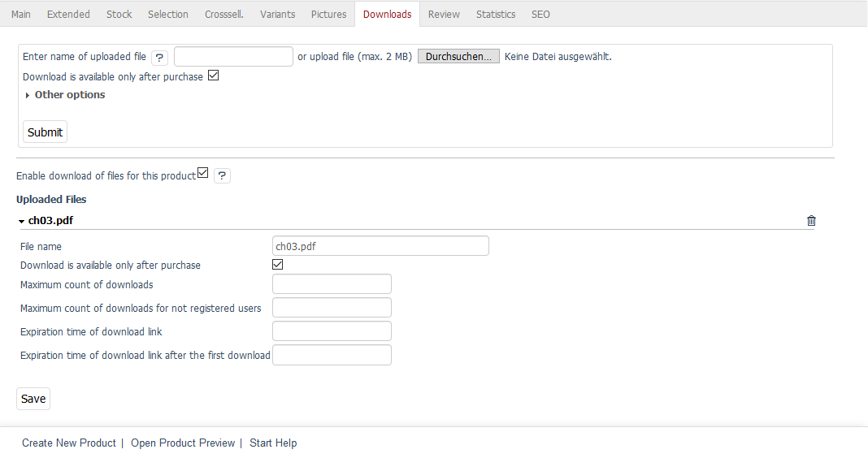Viewport: 868px width, 458px height.
Task: Switch to the Pictures tab
Action: [328, 14]
